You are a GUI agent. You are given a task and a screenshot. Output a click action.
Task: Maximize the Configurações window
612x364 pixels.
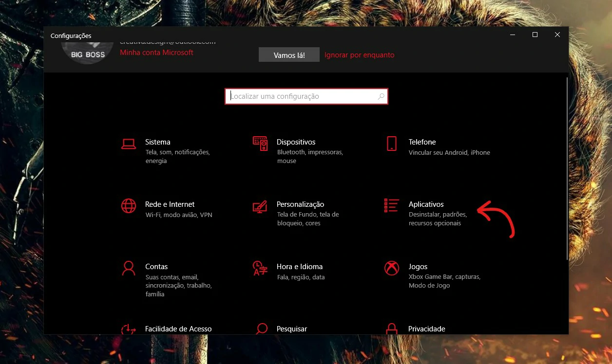click(535, 35)
